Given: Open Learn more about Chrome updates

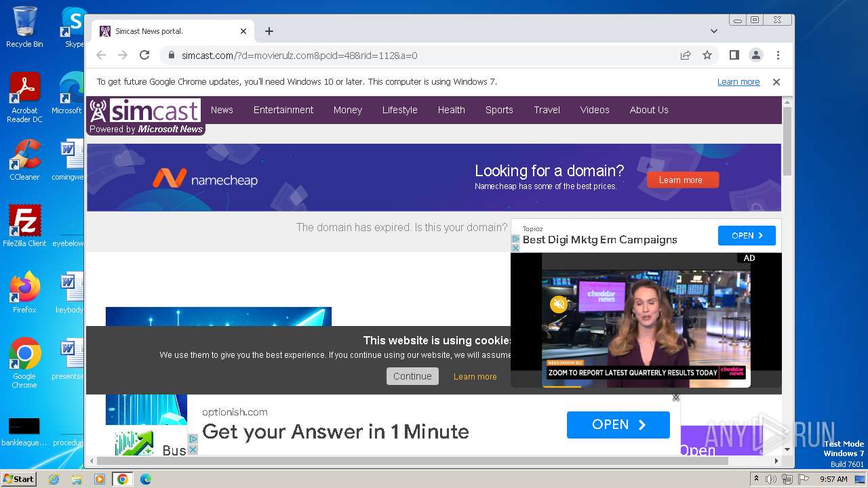Looking at the screenshot, I should [738, 82].
